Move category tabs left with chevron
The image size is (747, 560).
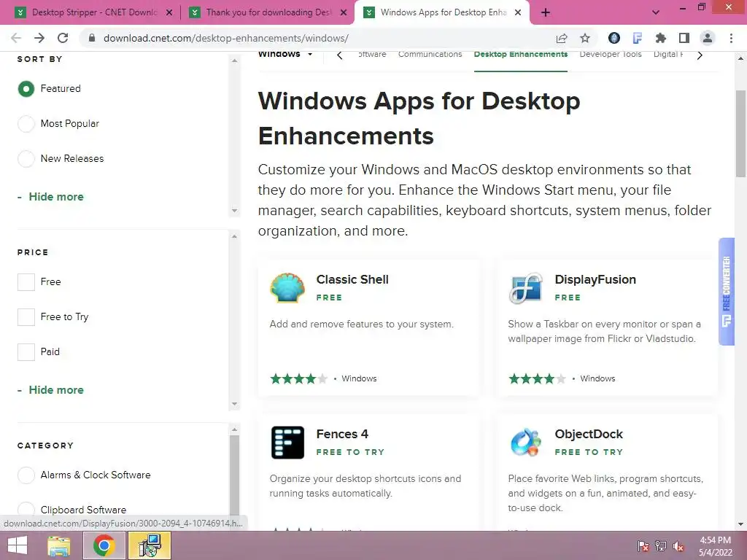point(340,55)
